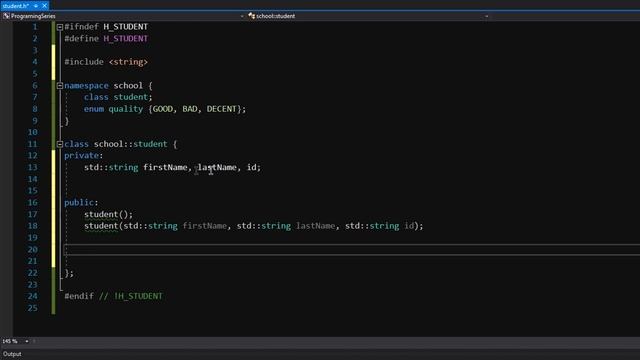This screenshot has width=640, height=360.
Task: Click line number 11 in the gutter
Action: (33, 144)
